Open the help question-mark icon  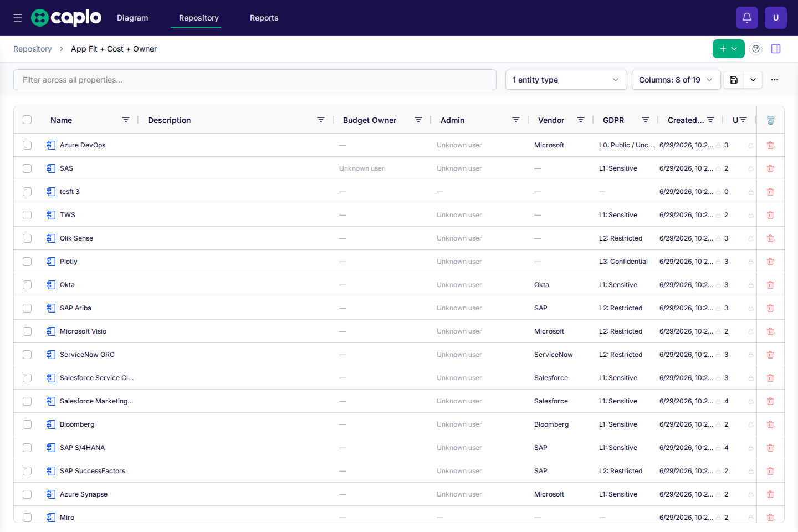(756, 49)
